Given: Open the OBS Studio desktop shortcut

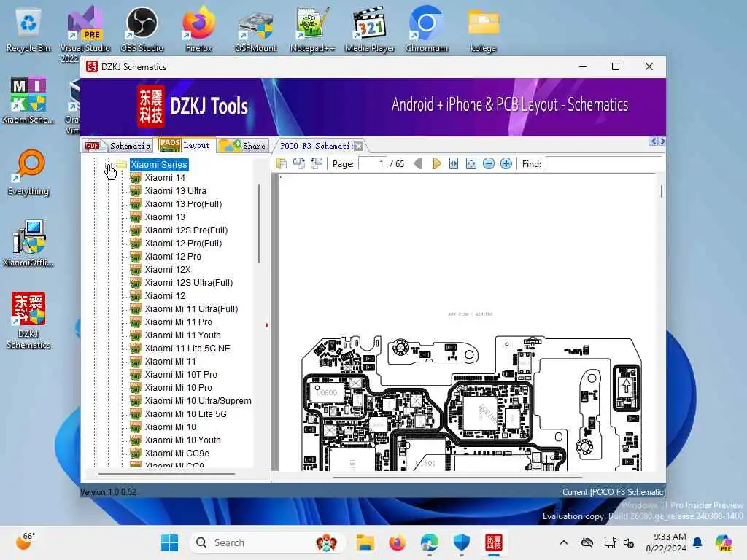Looking at the screenshot, I should pyautogui.click(x=142, y=28).
